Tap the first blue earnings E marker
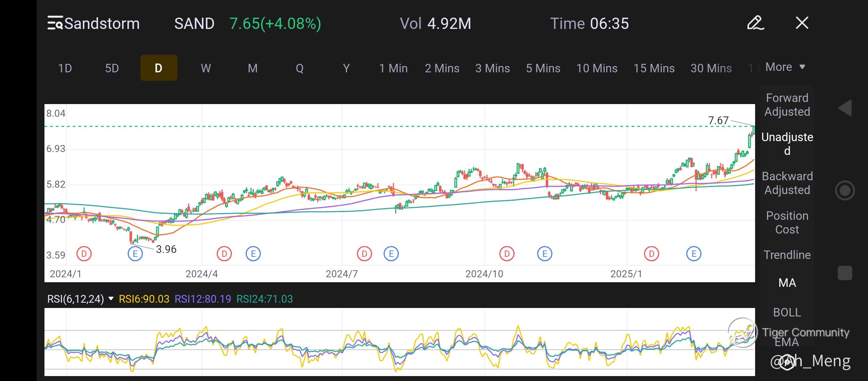Screen dimensions: 868x381 pos(135,254)
